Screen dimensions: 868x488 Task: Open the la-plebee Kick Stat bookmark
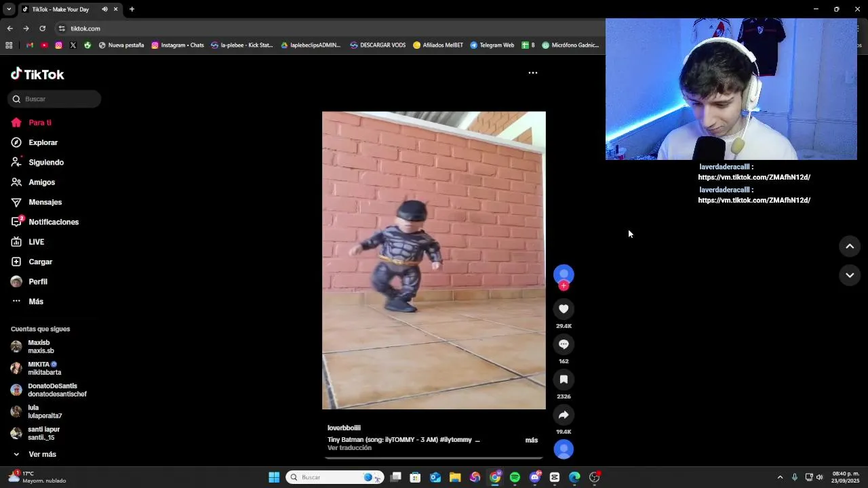tap(242, 45)
